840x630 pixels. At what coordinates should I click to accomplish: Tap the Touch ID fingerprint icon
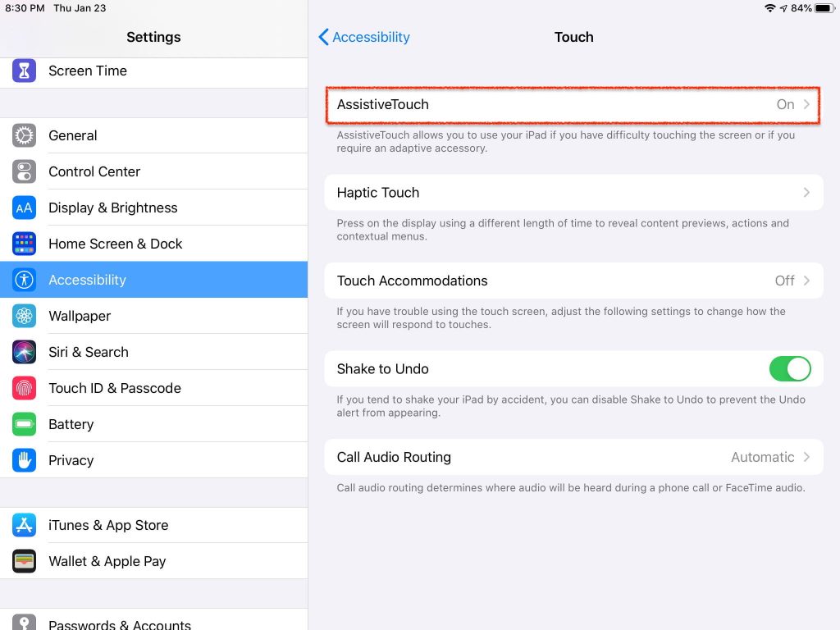tap(24, 388)
